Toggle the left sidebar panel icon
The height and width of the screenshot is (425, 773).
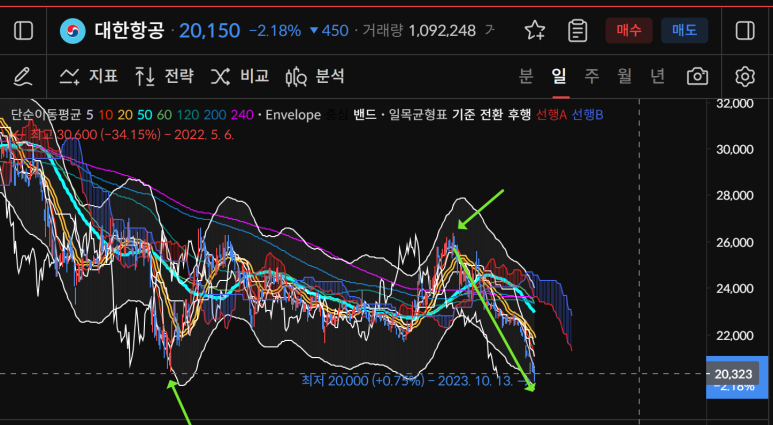pyautogui.click(x=23, y=31)
